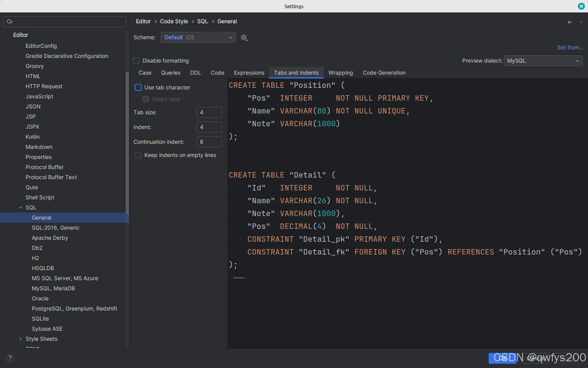Click the settings tree scrollbar
This screenshot has width=588, height=368.
pos(127,142)
